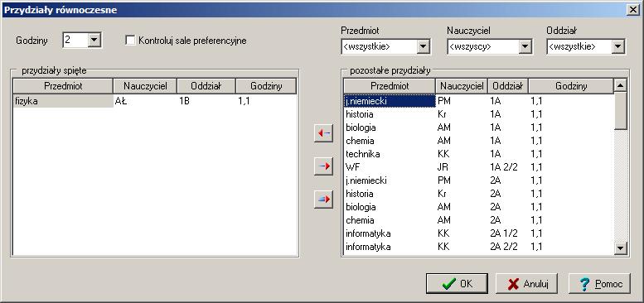Select chemia AM 1A row
The image size is (644, 303).
click(478, 141)
